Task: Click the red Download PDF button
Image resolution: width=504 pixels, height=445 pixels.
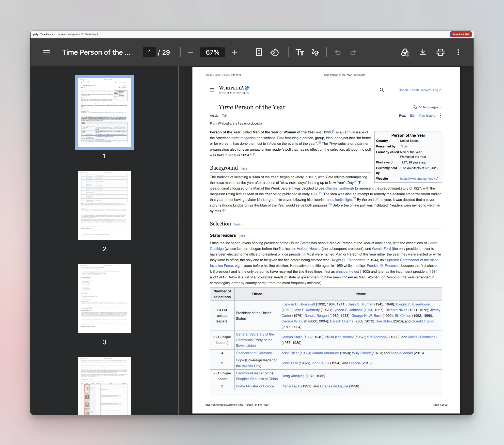Action: (x=461, y=34)
